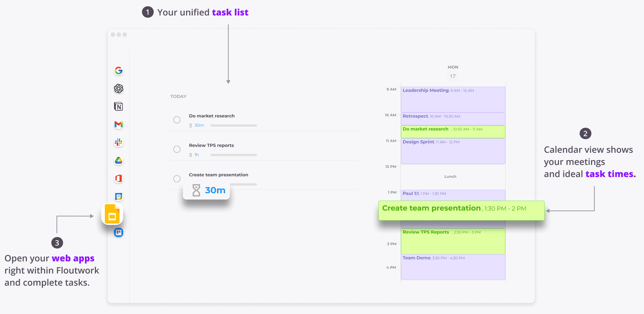This screenshot has height=314, width=644.
Task: Open the highlighted Google Slides app
Action: click(x=112, y=214)
